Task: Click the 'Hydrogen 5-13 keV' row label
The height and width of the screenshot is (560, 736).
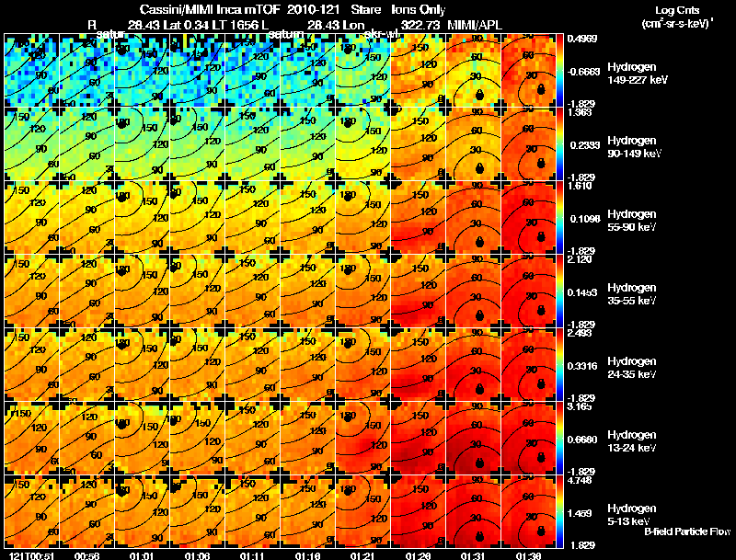Action: pyautogui.click(x=632, y=515)
